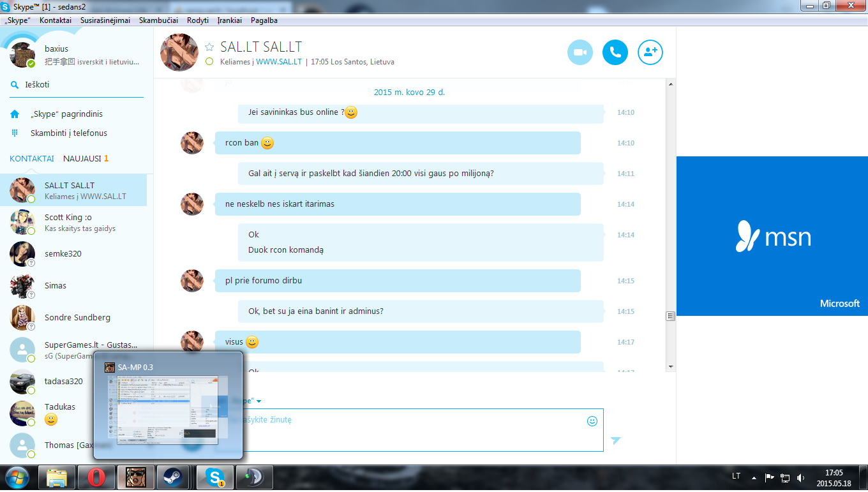
Task: Click „Skype" pagrindinis link
Action: click(66, 114)
